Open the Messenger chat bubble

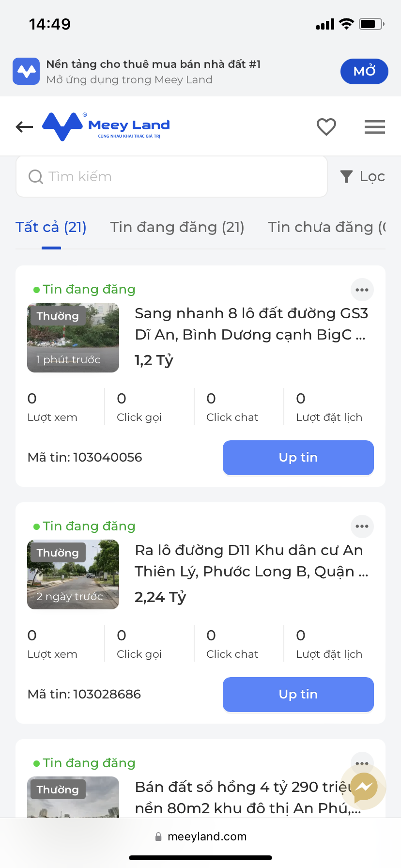pos(364,787)
